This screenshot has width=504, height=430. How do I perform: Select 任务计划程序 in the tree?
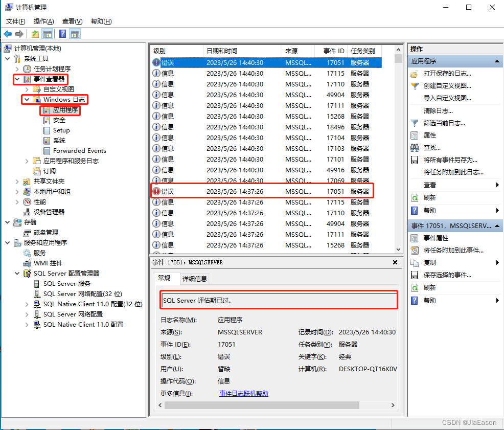[x=52, y=69]
